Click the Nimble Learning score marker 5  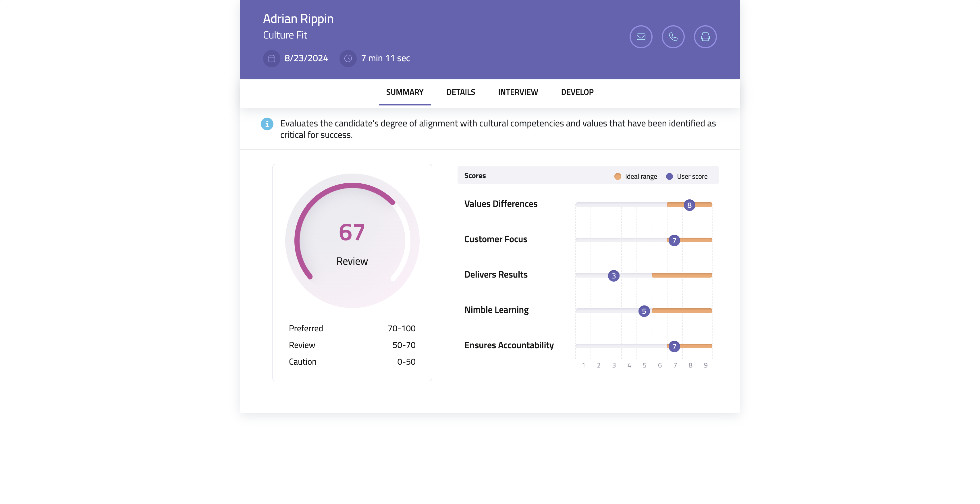point(644,311)
